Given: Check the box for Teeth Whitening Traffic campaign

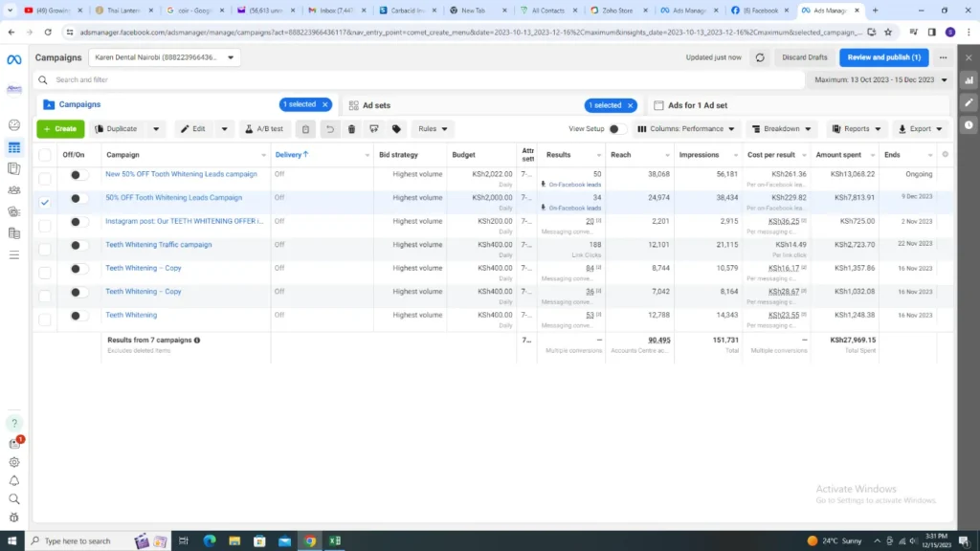Looking at the screenshot, I should pyautogui.click(x=45, y=245).
